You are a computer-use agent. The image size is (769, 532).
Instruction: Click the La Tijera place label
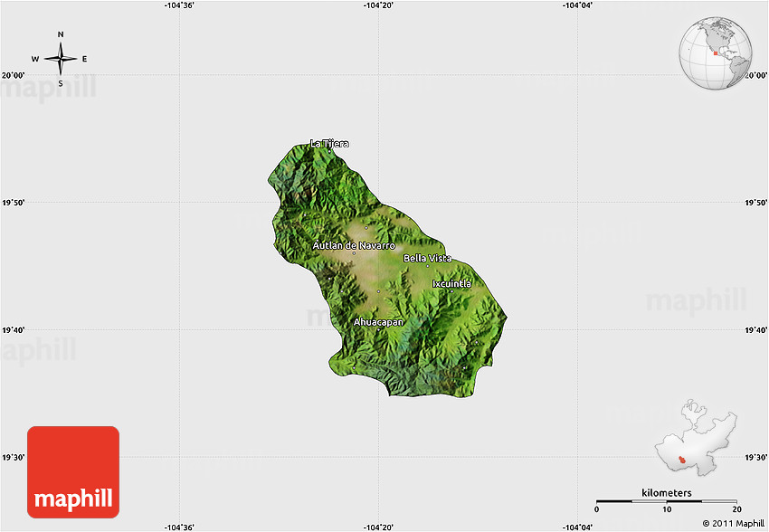(x=329, y=144)
